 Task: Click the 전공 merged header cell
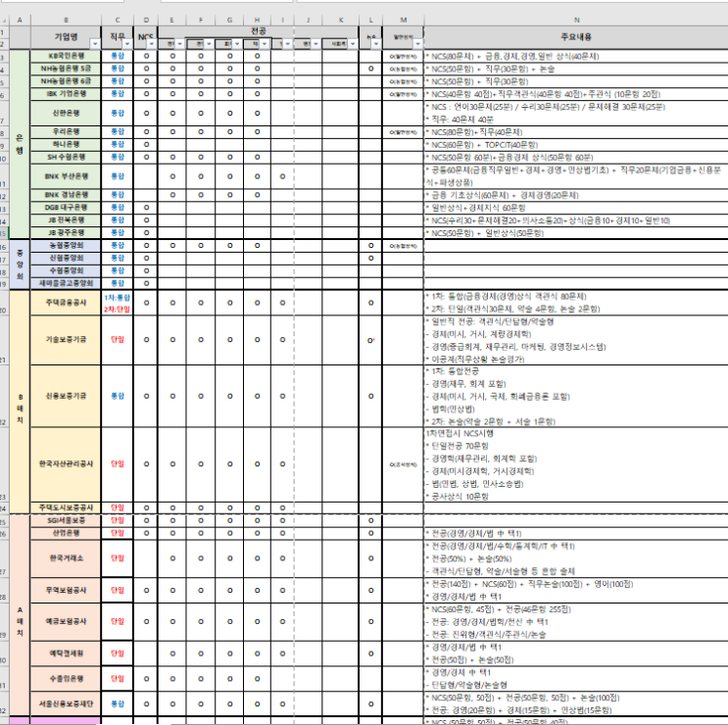258,31
